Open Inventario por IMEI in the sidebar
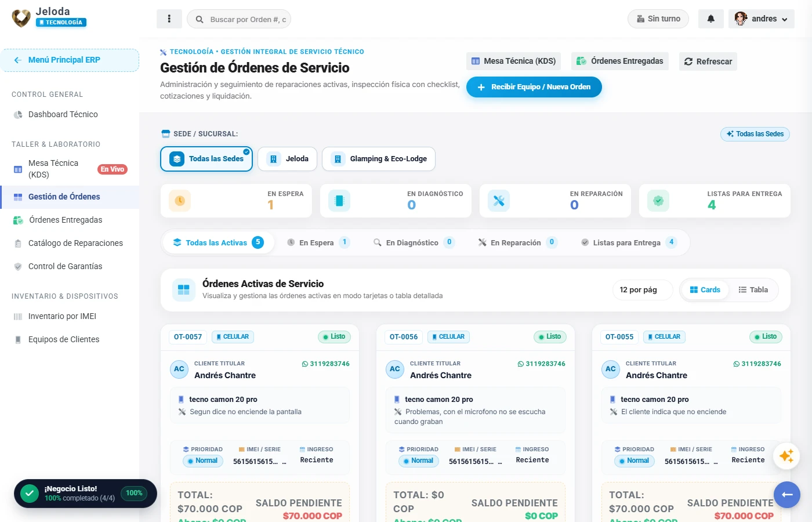 click(x=70, y=317)
